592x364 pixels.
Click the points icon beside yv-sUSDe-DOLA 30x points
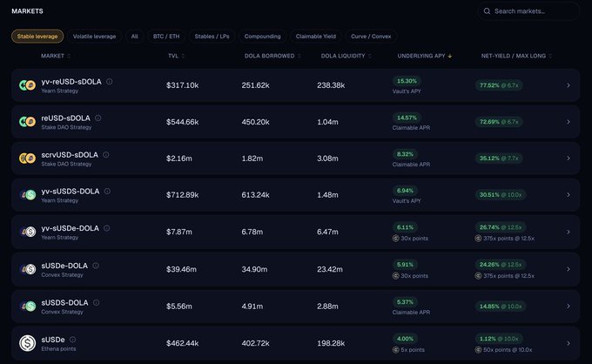click(395, 239)
